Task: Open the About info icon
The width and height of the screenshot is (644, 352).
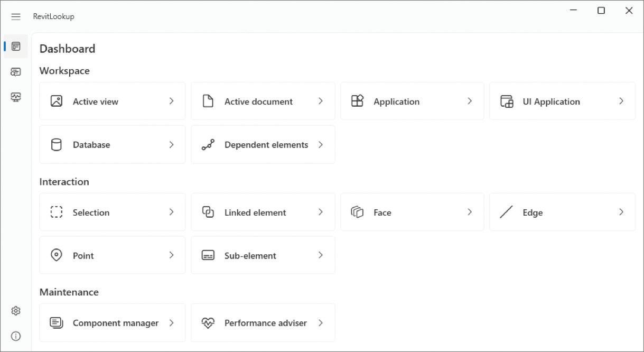Action: click(x=16, y=336)
